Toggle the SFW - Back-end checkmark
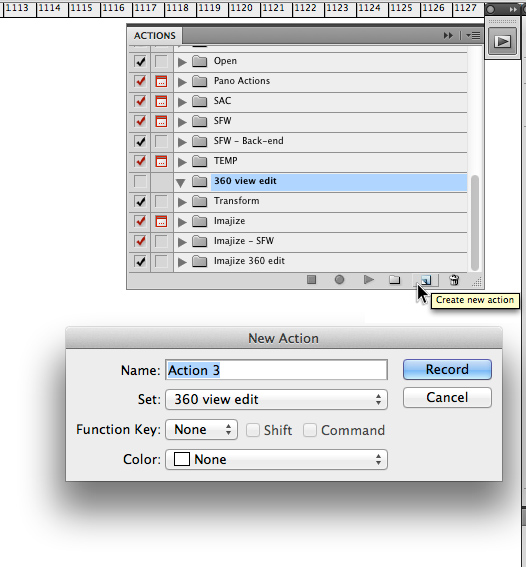The height and width of the screenshot is (567, 526). coord(140,141)
